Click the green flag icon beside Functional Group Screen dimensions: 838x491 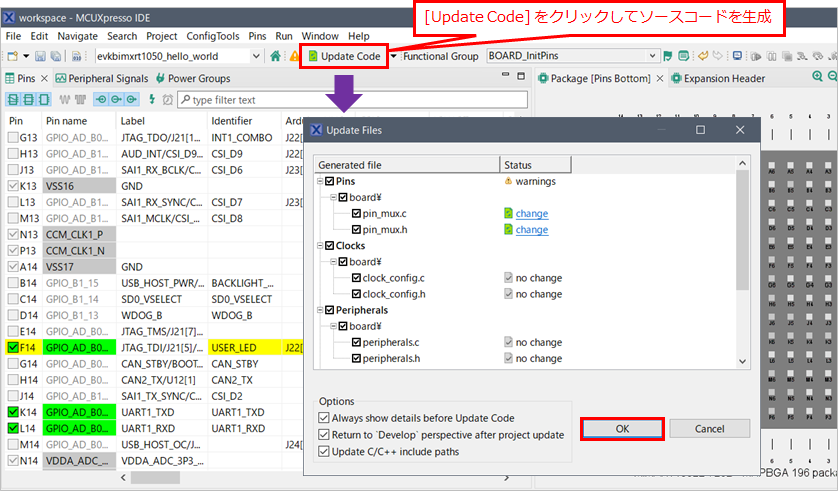click(x=668, y=56)
